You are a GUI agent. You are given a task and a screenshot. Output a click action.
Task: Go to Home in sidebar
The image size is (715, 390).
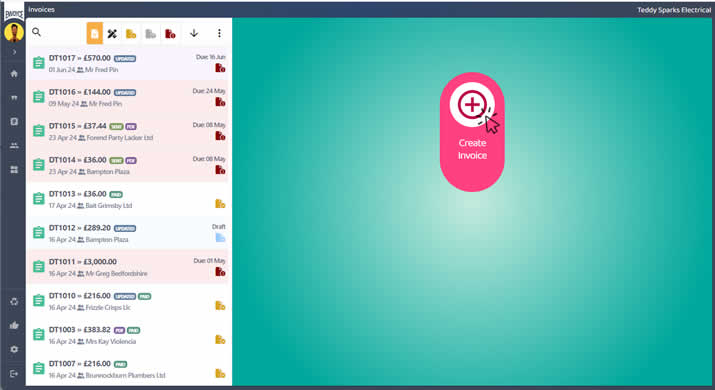(x=14, y=74)
